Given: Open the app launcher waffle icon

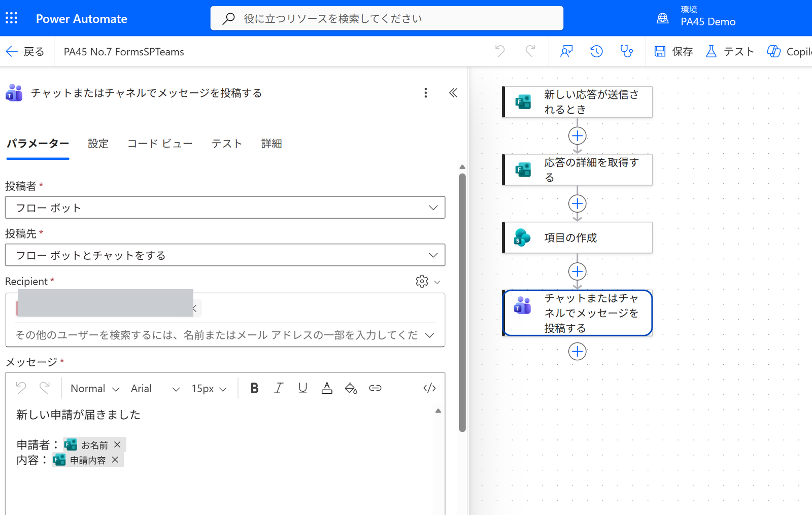Looking at the screenshot, I should point(11,18).
